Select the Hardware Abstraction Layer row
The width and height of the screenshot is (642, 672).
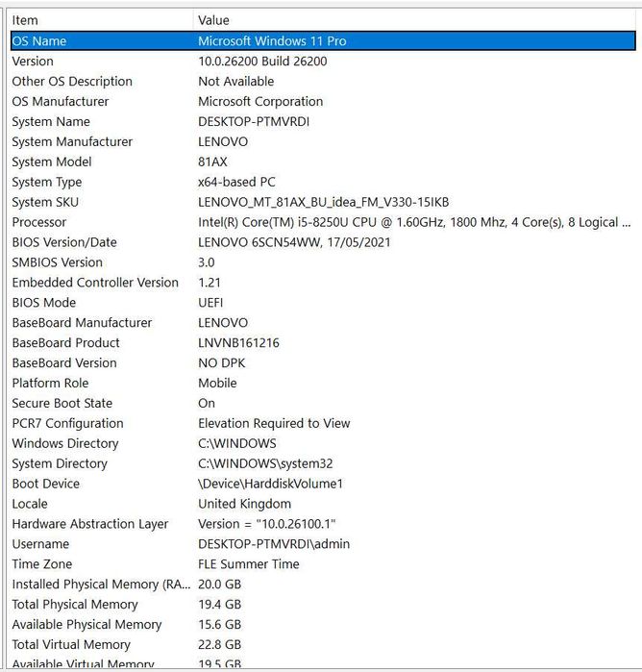tap(323, 524)
